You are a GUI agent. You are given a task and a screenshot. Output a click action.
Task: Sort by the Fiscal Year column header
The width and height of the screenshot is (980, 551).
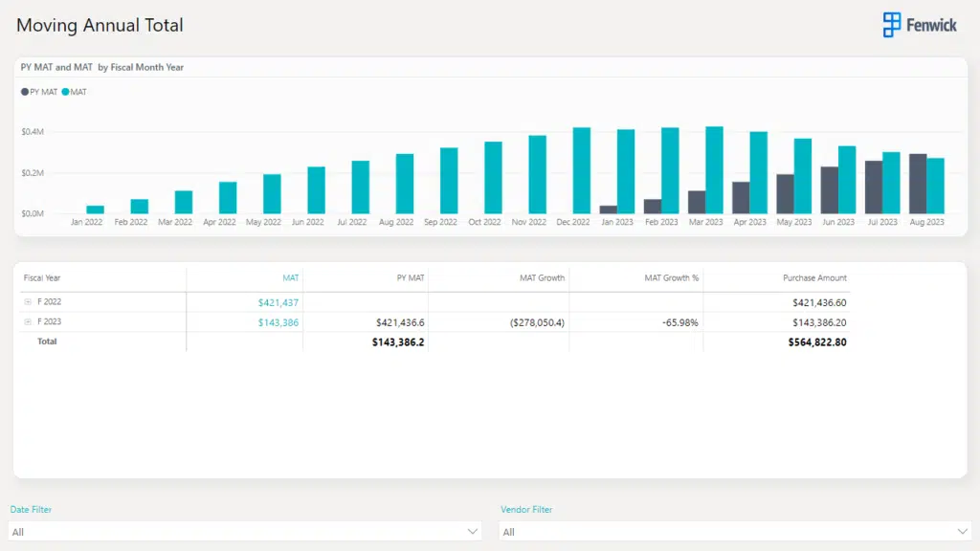(41, 278)
